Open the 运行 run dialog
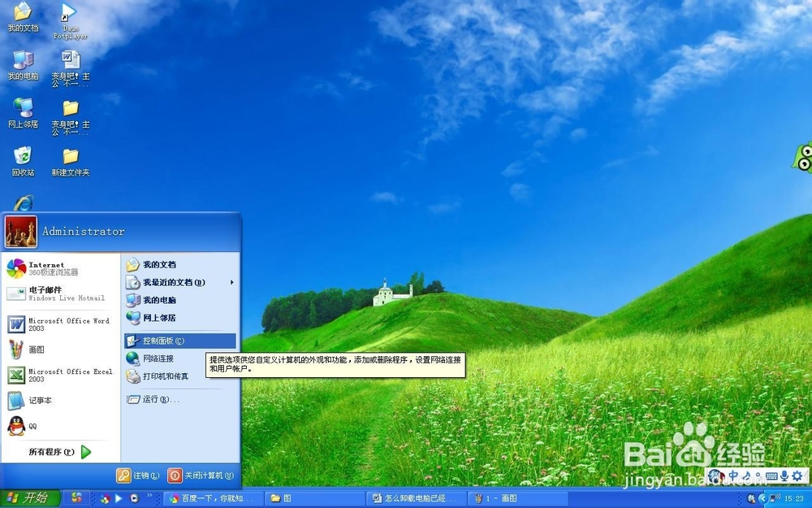 click(179, 399)
